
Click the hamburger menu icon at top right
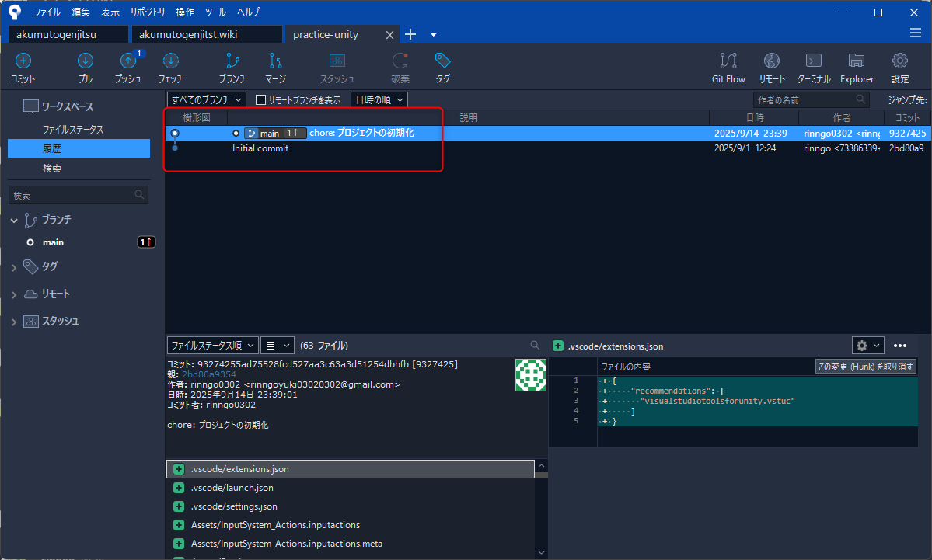pyautogui.click(x=916, y=33)
